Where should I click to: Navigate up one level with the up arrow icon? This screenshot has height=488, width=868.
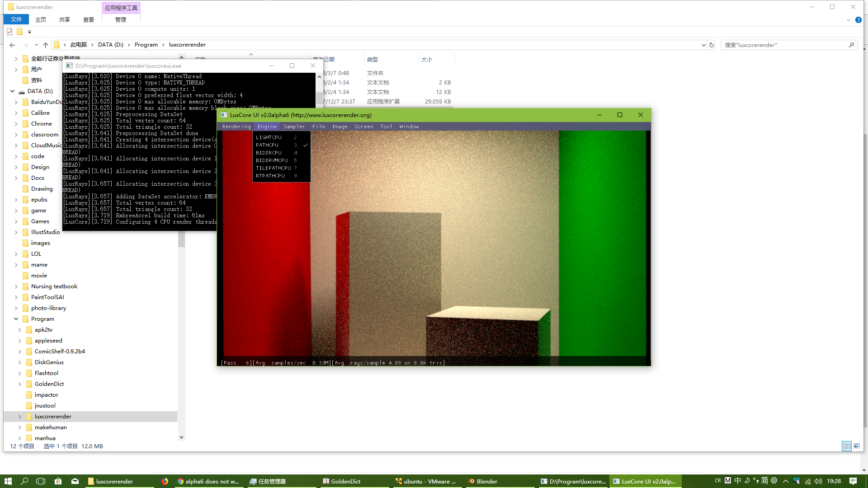coord(46,45)
